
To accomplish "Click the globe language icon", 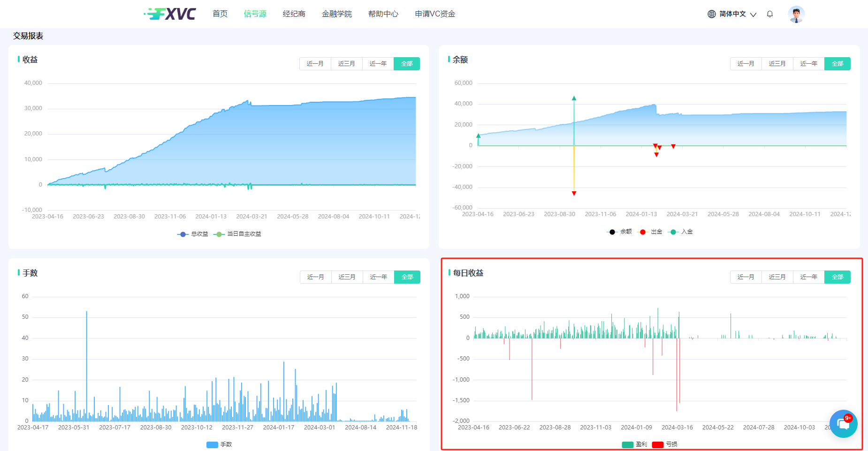I will tap(711, 14).
